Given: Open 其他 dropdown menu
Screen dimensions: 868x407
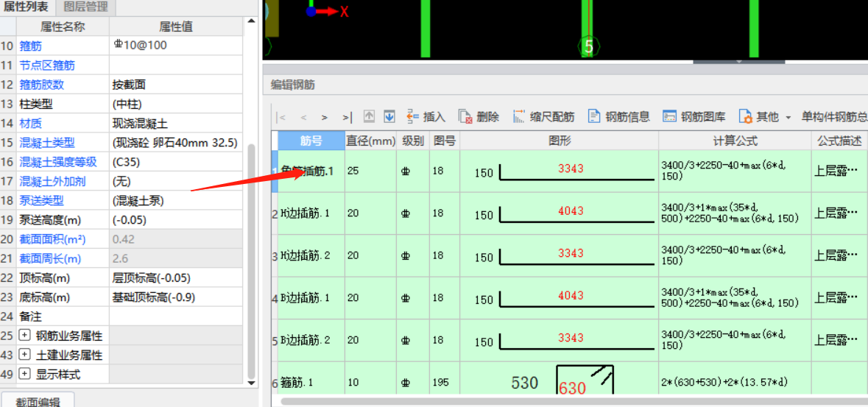Looking at the screenshot, I should [766, 116].
